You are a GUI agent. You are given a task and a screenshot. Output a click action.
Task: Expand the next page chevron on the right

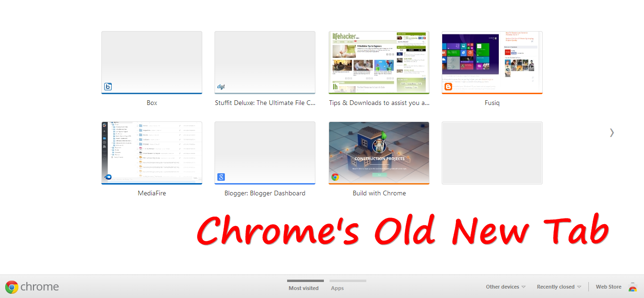[x=611, y=133]
